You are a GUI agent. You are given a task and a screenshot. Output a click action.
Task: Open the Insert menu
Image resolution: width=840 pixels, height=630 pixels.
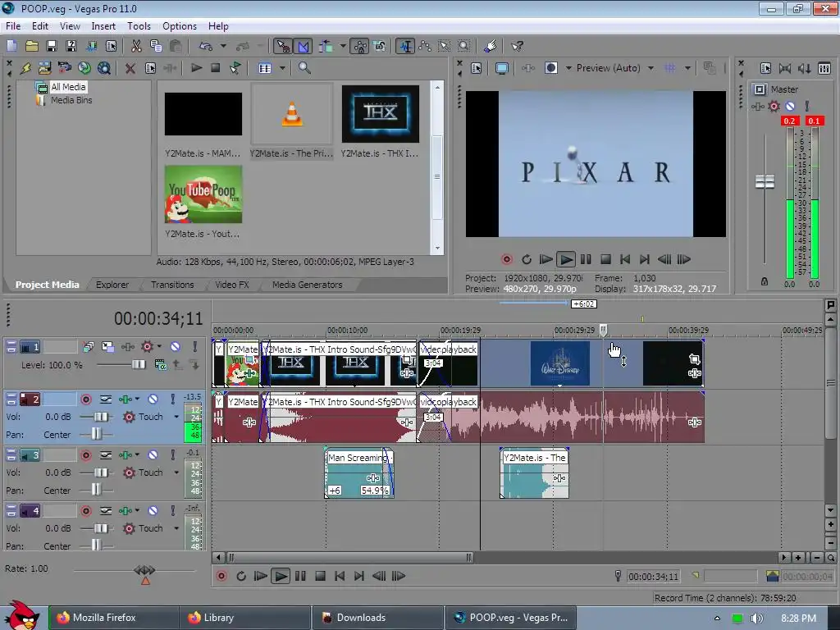(x=103, y=26)
